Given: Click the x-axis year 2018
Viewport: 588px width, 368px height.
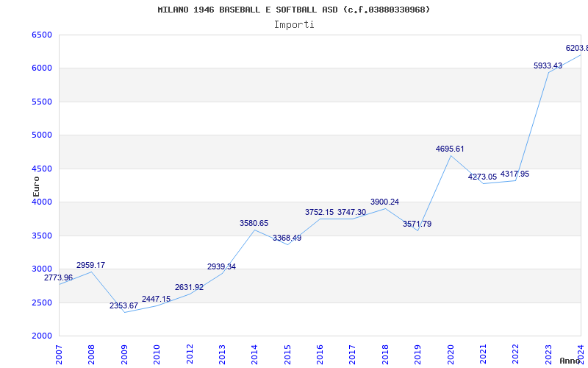Looking at the screenshot, I should [x=385, y=354].
